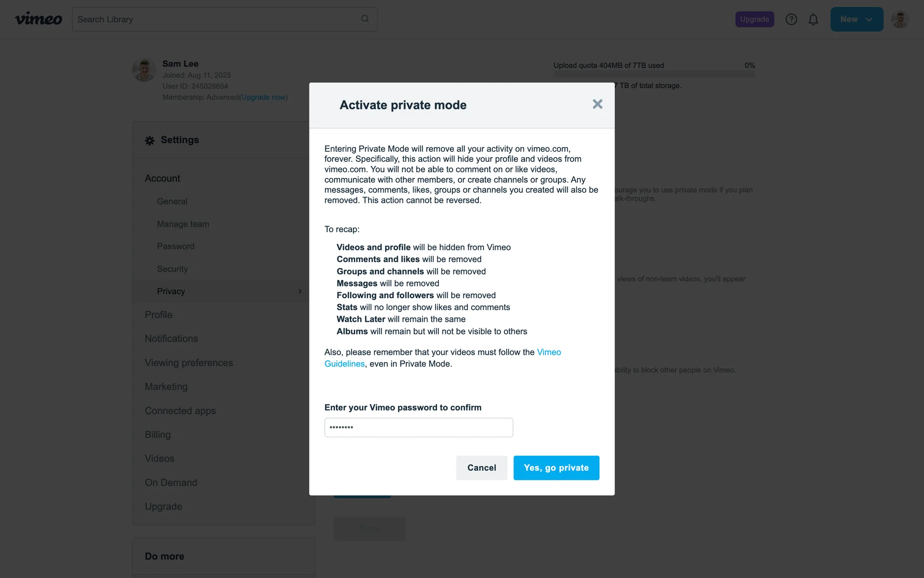
Task: Click the Vimeo logo
Action: [x=38, y=19]
